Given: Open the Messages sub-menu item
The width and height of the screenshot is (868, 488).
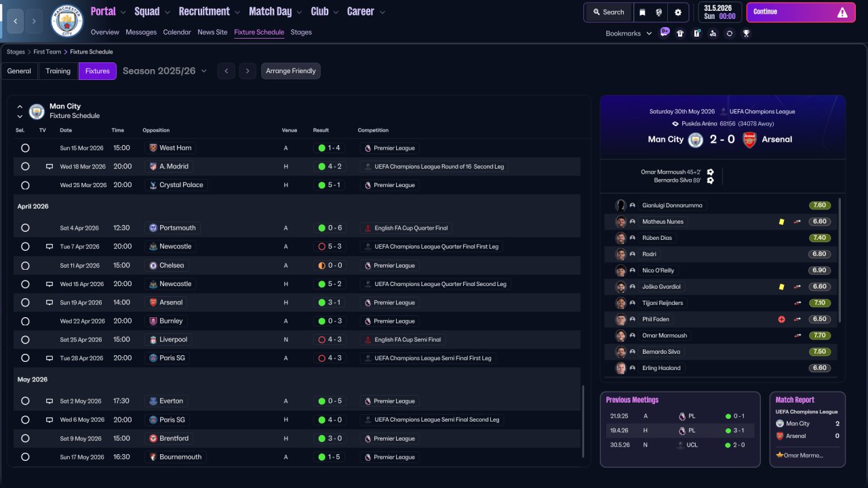Looking at the screenshot, I should [141, 33].
